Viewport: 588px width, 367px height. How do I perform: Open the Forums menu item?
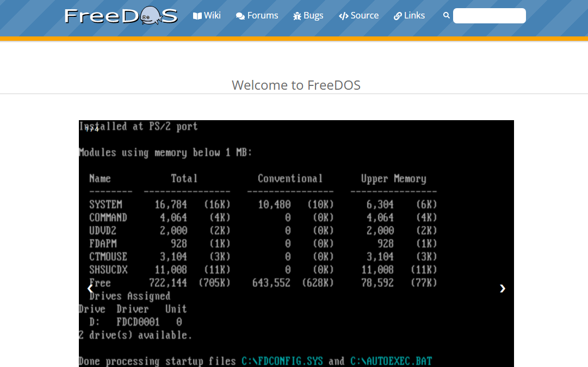pos(257,15)
